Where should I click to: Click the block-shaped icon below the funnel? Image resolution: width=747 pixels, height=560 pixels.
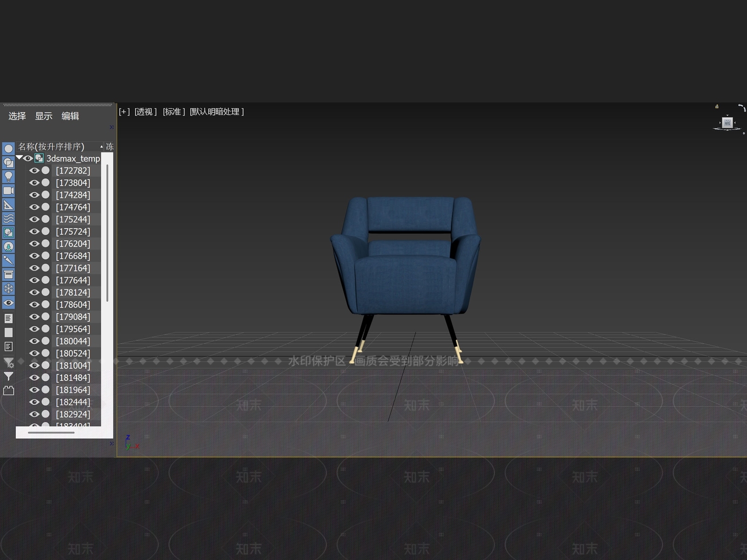point(8,391)
